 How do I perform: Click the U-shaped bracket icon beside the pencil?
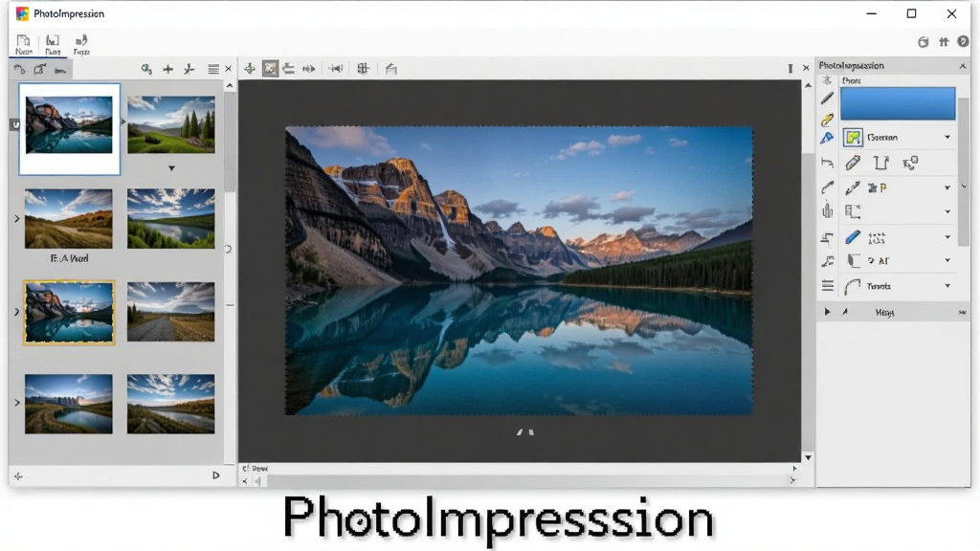[x=881, y=163]
